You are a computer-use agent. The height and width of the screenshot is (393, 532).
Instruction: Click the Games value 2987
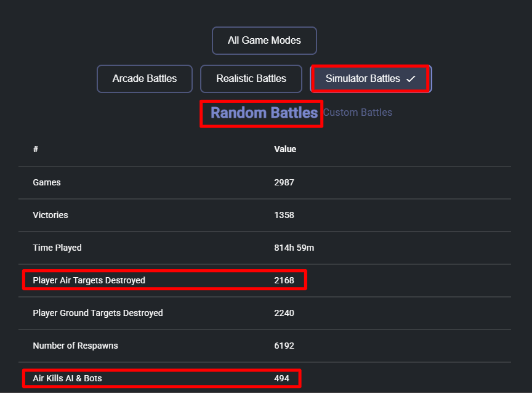[x=284, y=182]
